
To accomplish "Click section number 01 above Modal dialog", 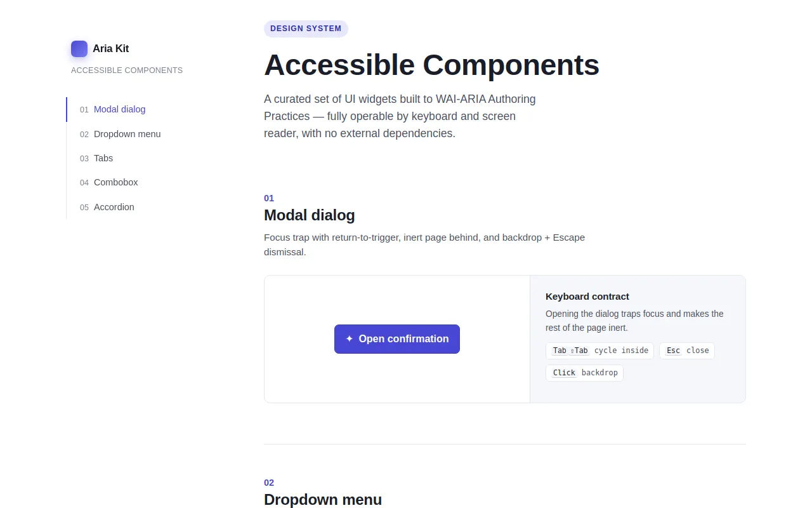I will pos(269,198).
